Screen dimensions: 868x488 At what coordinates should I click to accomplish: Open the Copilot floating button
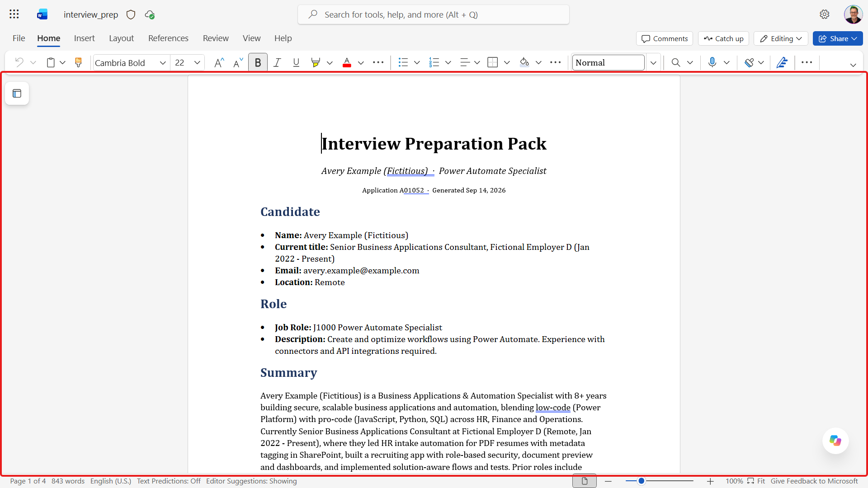coord(835,441)
